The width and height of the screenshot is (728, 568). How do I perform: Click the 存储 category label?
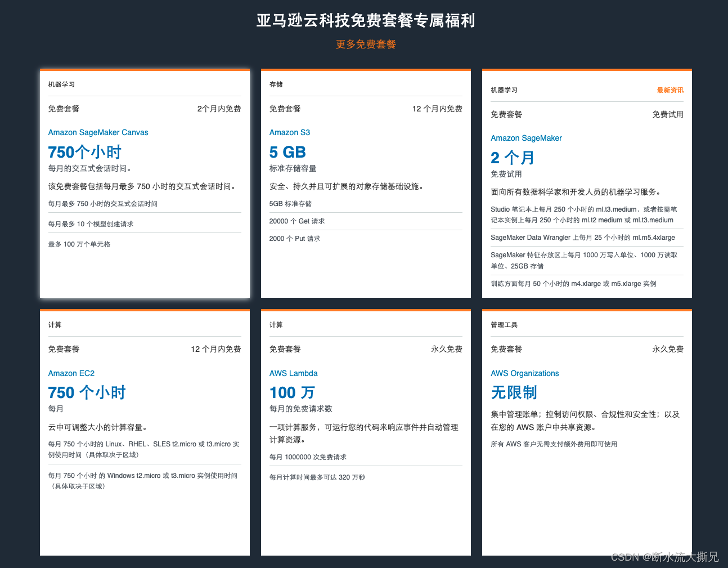[x=276, y=84]
